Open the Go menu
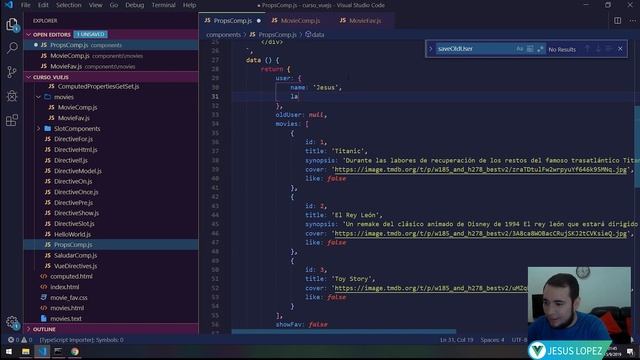This screenshot has width=640, height=360. pyautogui.click(x=114, y=5)
